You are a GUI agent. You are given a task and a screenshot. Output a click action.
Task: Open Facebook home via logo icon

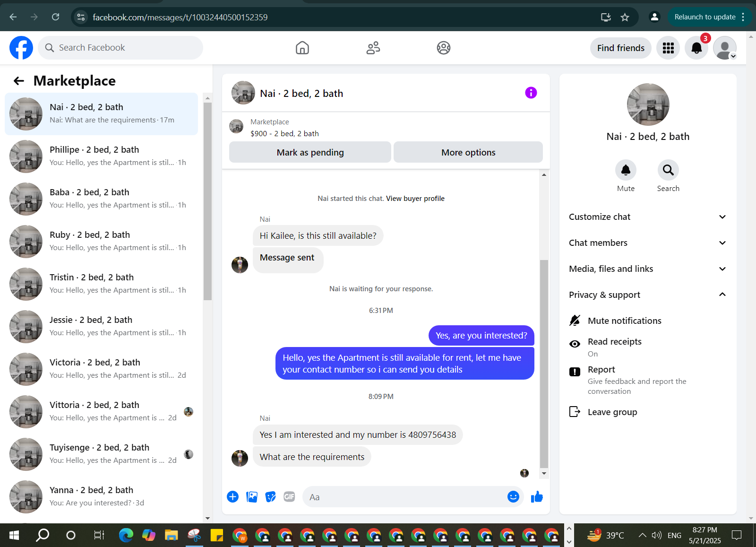(x=21, y=48)
